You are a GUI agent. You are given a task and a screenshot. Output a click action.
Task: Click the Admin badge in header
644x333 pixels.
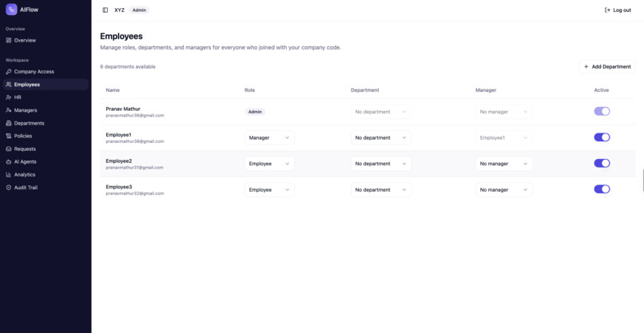(139, 10)
